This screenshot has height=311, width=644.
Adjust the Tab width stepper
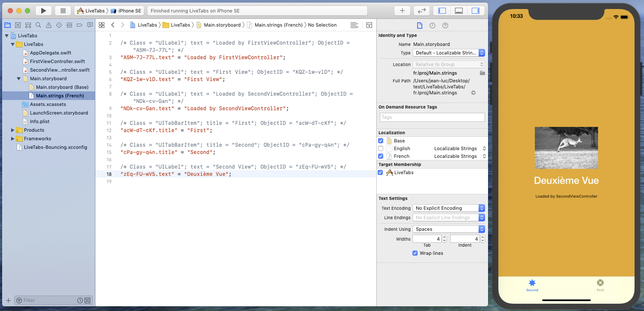pyautogui.click(x=444, y=239)
